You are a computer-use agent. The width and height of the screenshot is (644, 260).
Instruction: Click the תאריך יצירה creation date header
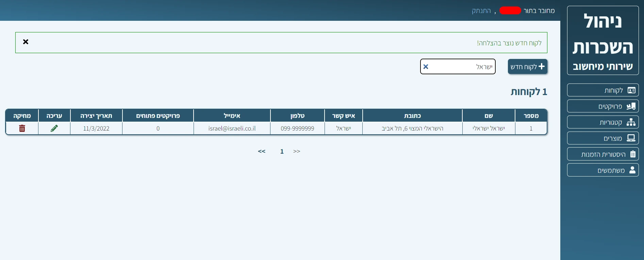[x=96, y=116]
